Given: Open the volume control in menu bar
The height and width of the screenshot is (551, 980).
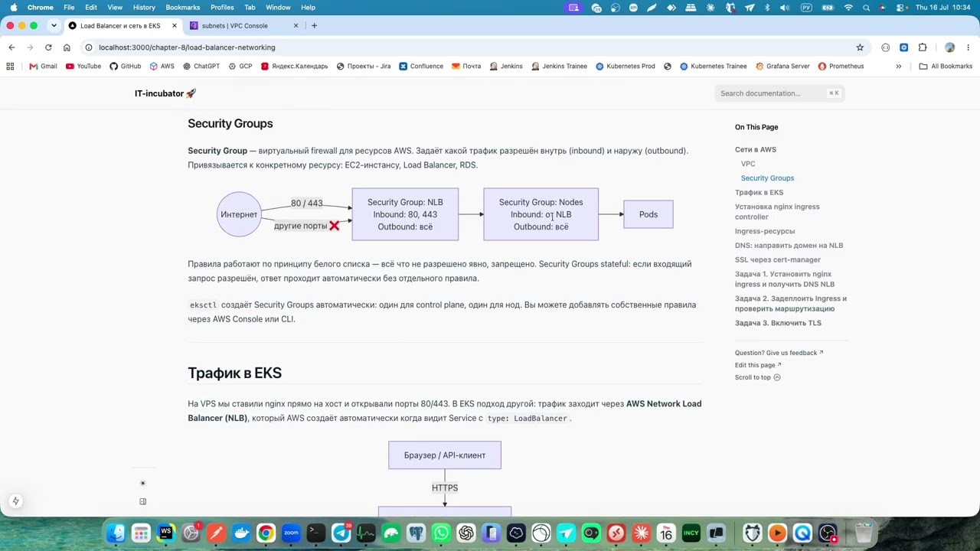Looking at the screenshot, I should coord(785,8).
